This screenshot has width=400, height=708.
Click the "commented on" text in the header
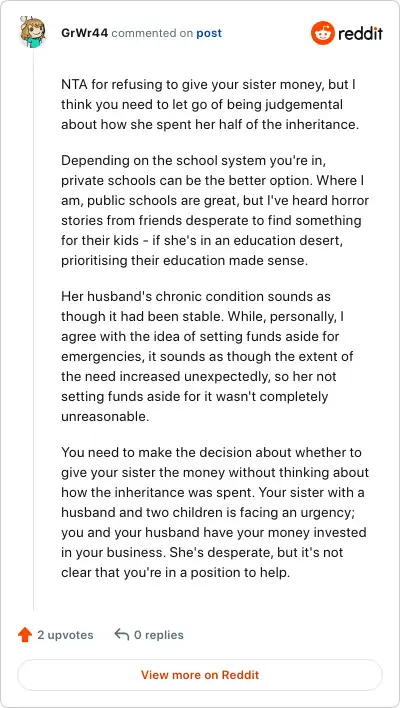point(152,33)
